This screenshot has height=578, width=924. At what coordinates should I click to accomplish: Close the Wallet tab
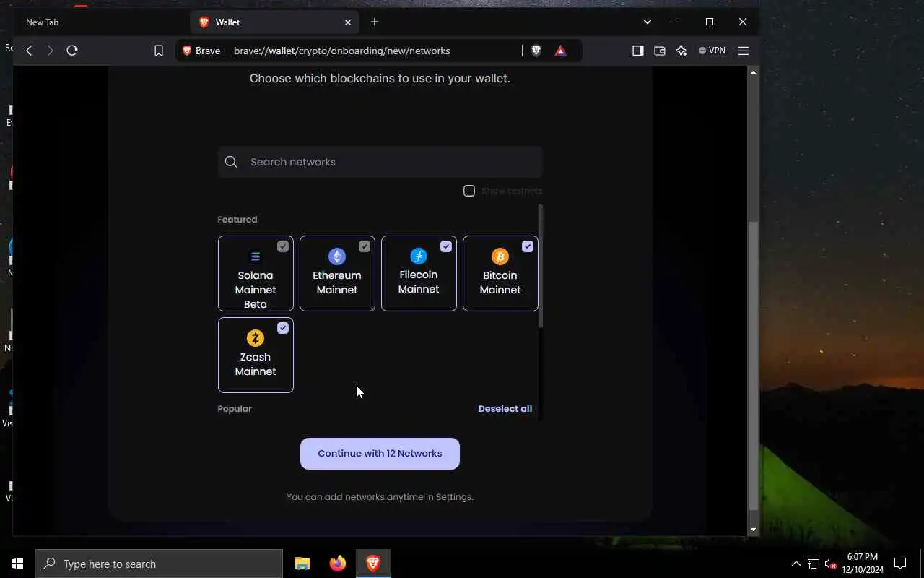click(x=348, y=22)
